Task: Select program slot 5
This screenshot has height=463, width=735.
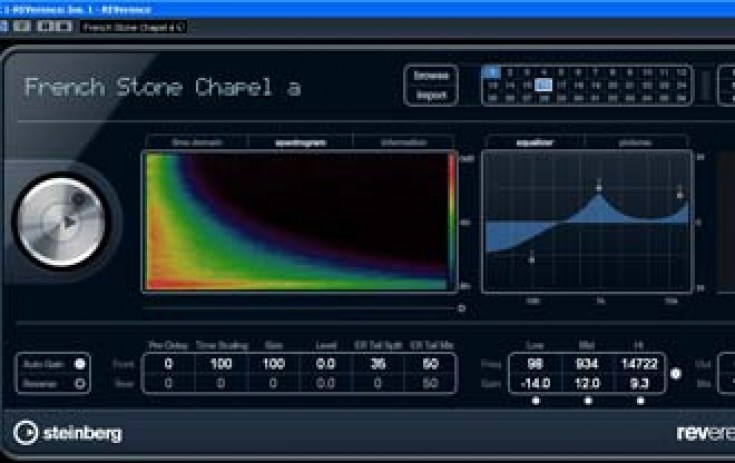Action: [561, 72]
